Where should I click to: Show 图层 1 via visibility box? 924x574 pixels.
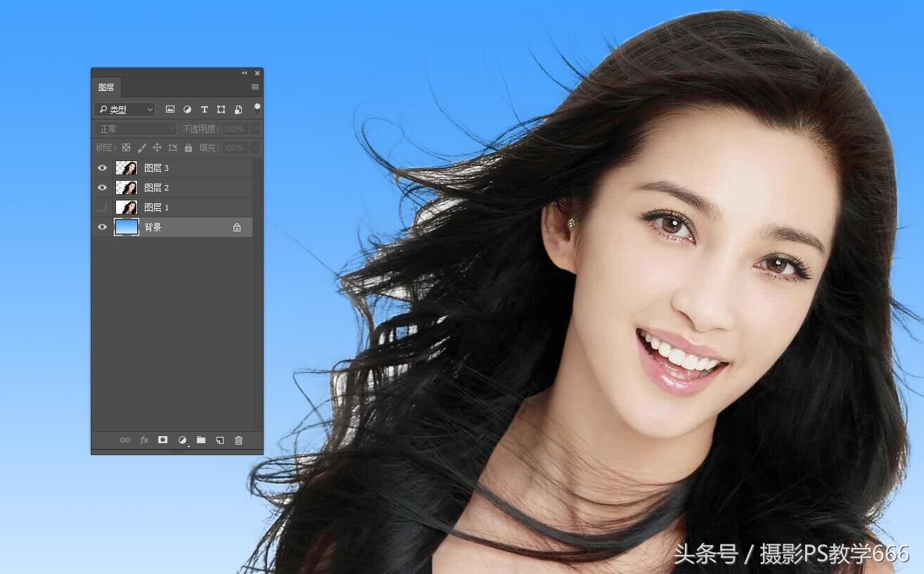102,208
